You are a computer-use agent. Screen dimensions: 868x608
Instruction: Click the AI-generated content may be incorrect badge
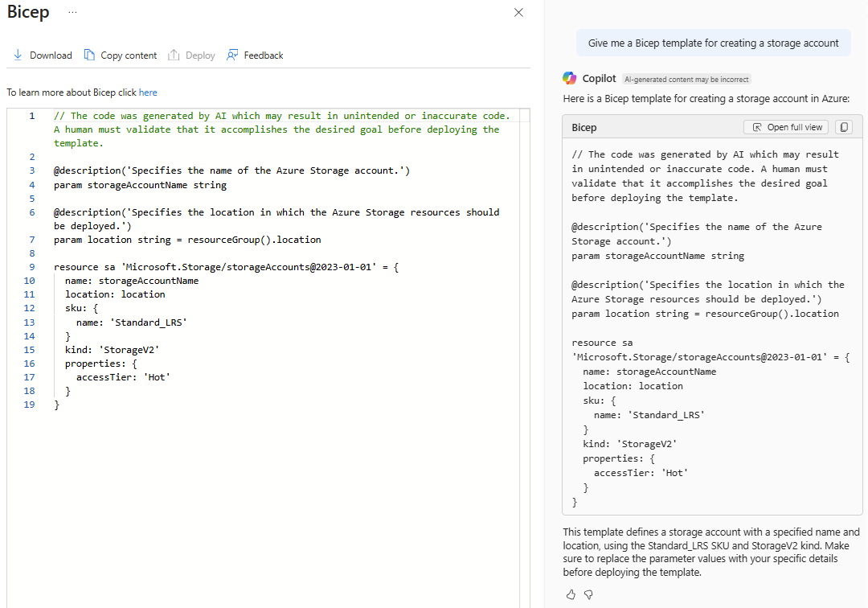click(686, 80)
